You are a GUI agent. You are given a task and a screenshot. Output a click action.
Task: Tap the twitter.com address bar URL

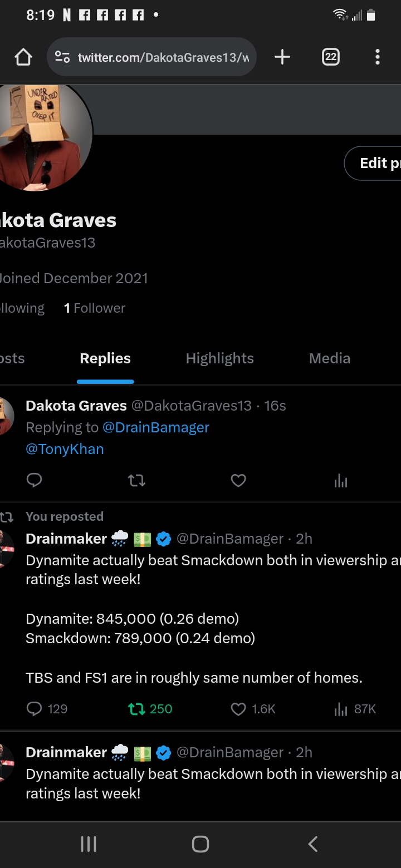[163, 57]
